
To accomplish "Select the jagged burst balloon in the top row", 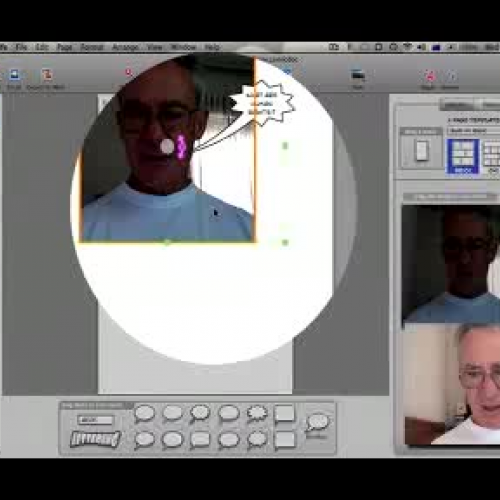I will [257, 414].
